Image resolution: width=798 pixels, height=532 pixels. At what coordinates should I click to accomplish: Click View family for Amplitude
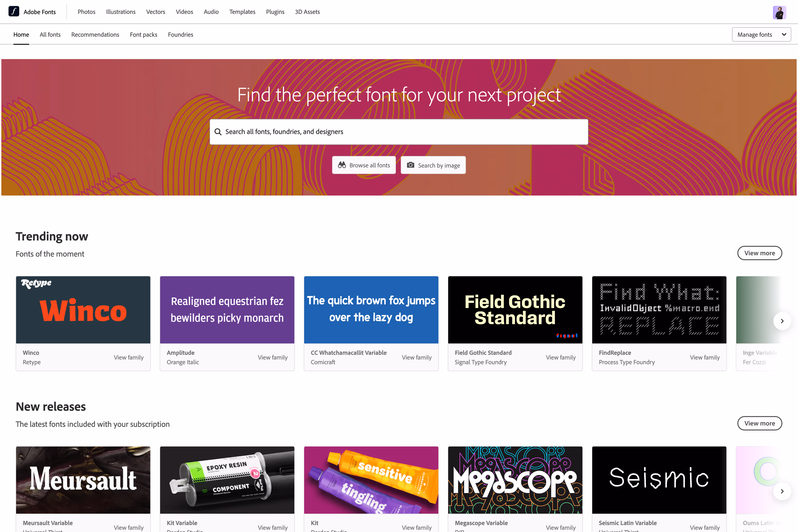273,357
